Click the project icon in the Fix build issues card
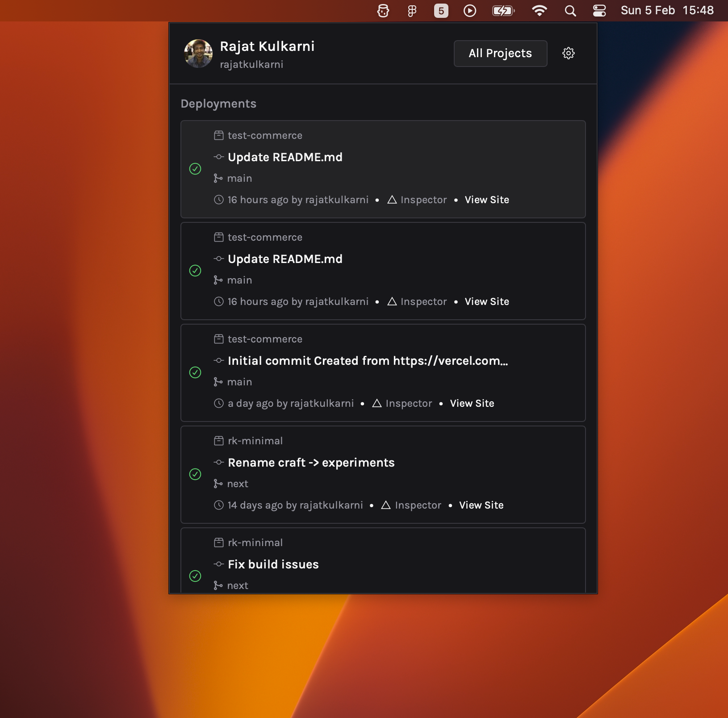Viewport: 728px width, 718px height. coord(218,543)
